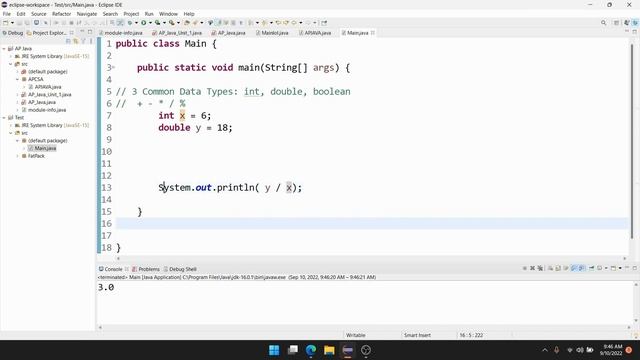
Task: Click the New file toolbar icon
Action: coord(5,23)
